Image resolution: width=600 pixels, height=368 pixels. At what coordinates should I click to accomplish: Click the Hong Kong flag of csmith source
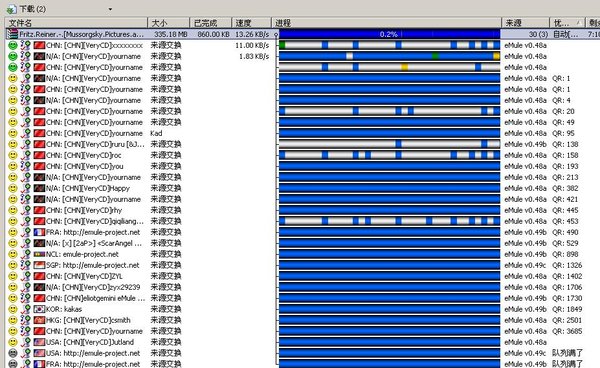[x=39, y=320]
